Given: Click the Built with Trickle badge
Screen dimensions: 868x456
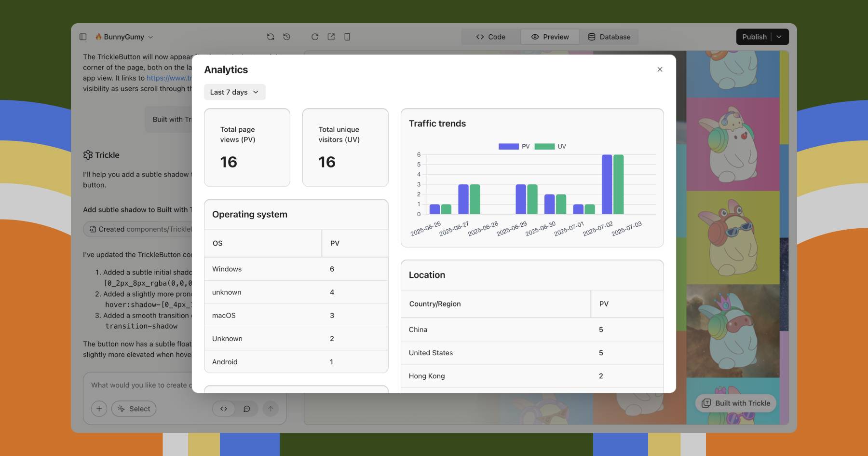Looking at the screenshot, I should click(736, 403).
